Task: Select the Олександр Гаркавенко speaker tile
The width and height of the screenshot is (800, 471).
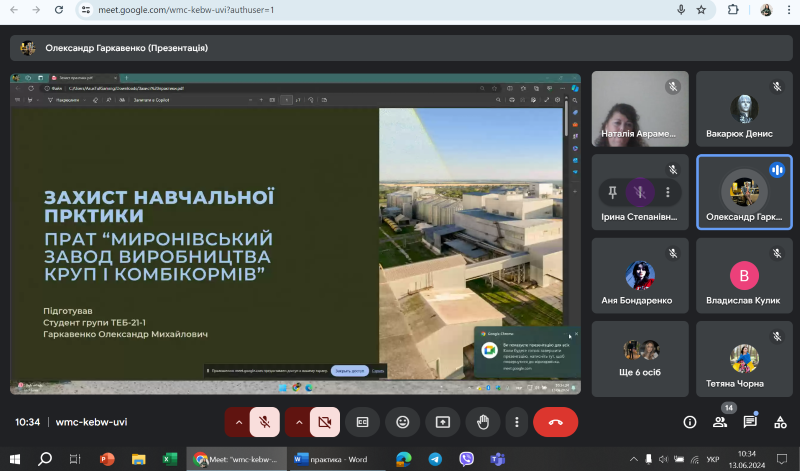Action: tap(744, 192)
